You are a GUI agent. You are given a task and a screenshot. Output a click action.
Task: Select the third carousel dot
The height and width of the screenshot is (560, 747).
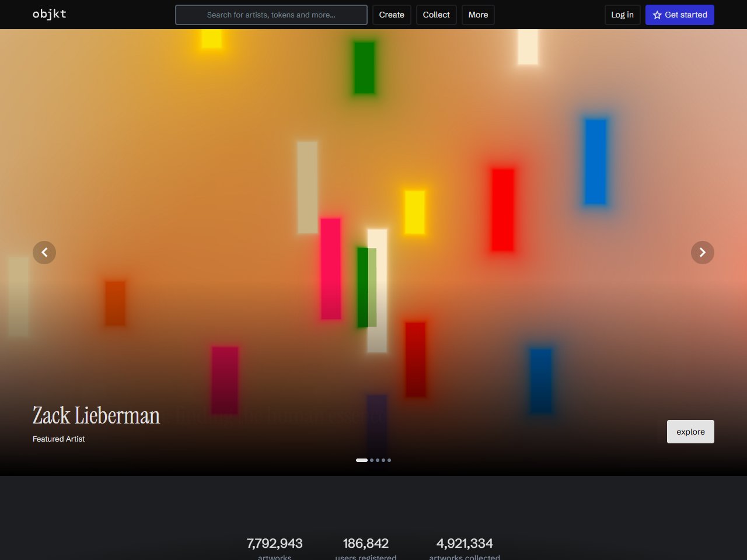point(377,460)
